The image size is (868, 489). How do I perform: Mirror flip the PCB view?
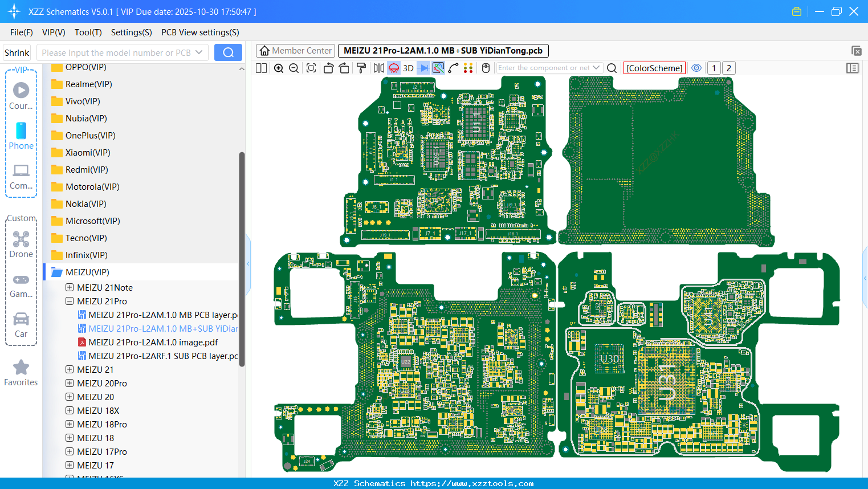pyautogui.click(x=378, y=68)
